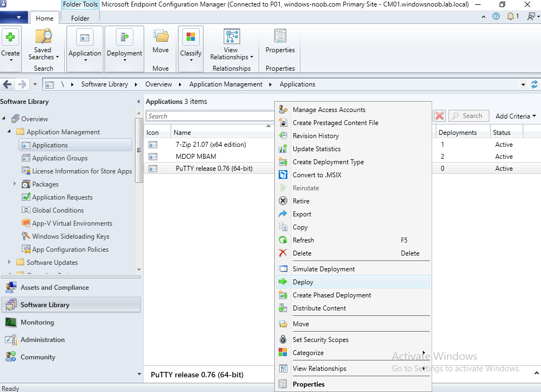Open the Community workspace
Screen dimensions: 541x392
[71, 357]
